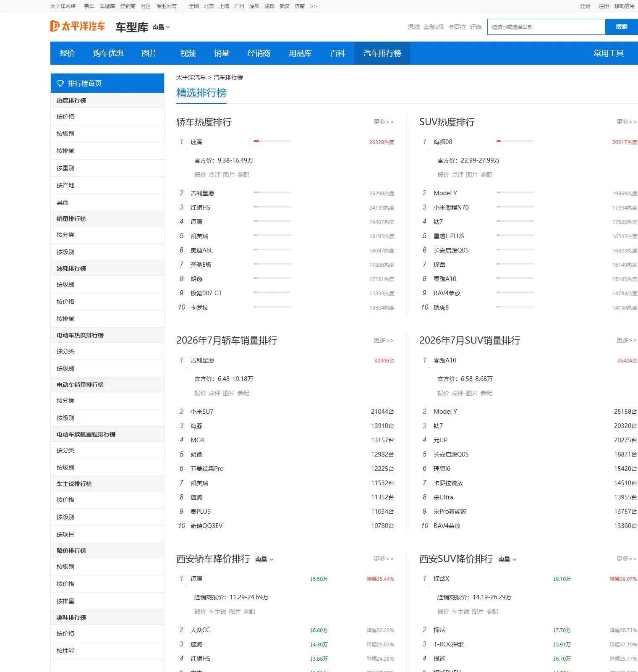Open 排行榜首页 in the sidebar
Screen dimensions: 638x672
click(107, 83)
